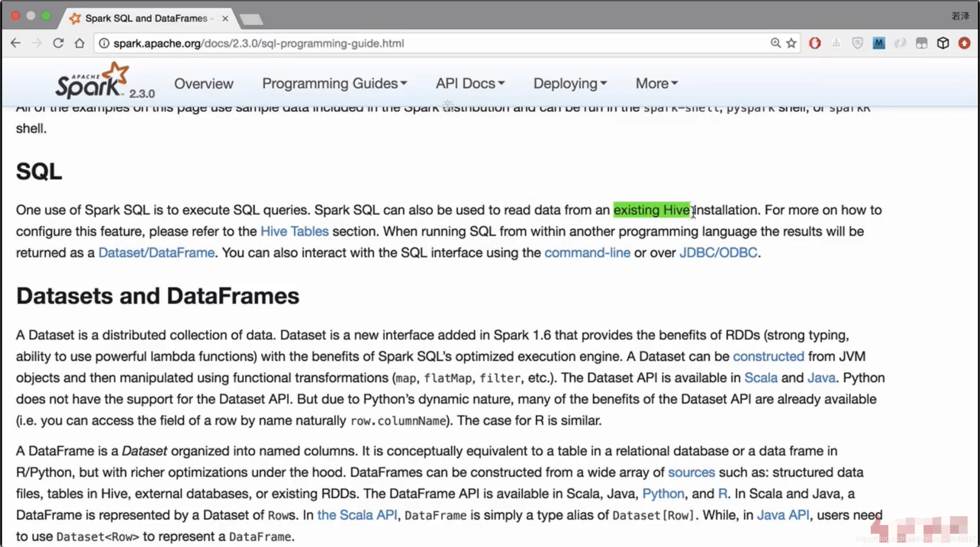980x547 pixels.
Task: Click the Hive Tables section link
Action: coord(294,232)
